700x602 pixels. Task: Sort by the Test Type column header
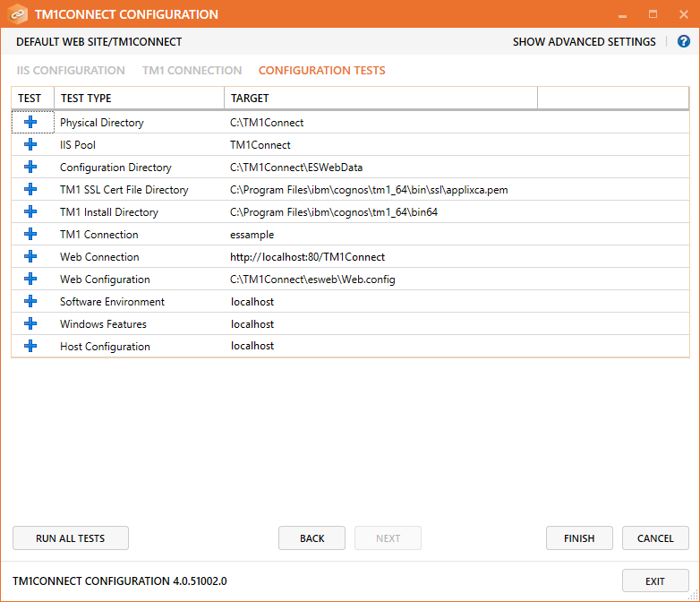coord(139,98)
